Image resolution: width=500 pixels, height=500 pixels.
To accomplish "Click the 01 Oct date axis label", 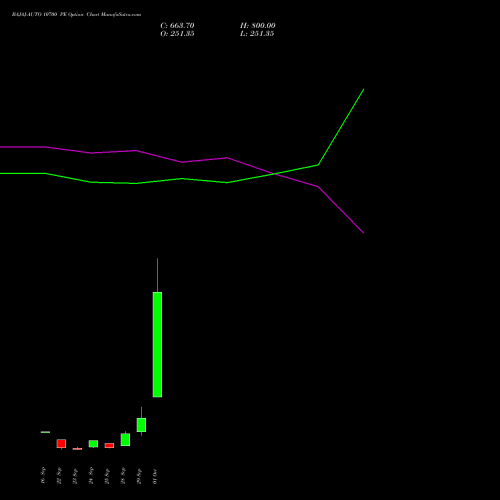I will [x=155, y=477].
